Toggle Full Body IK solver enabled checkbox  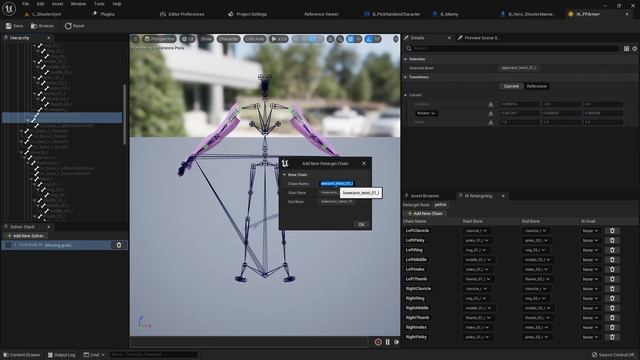[x=8, y=245]
